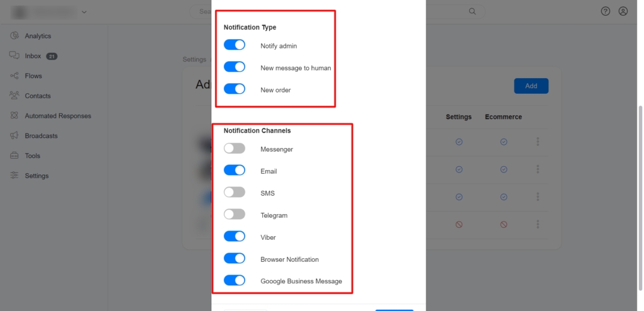Disable the Notify admin toggle
Screen dimensions: 644x311
coord(235,45)
